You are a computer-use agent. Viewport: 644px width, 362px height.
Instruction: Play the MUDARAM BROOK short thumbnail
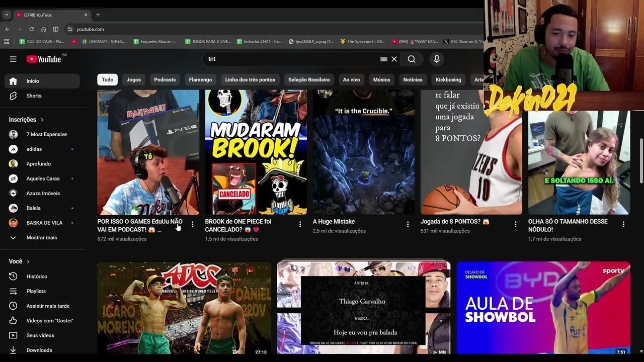[x=256, y=152]
